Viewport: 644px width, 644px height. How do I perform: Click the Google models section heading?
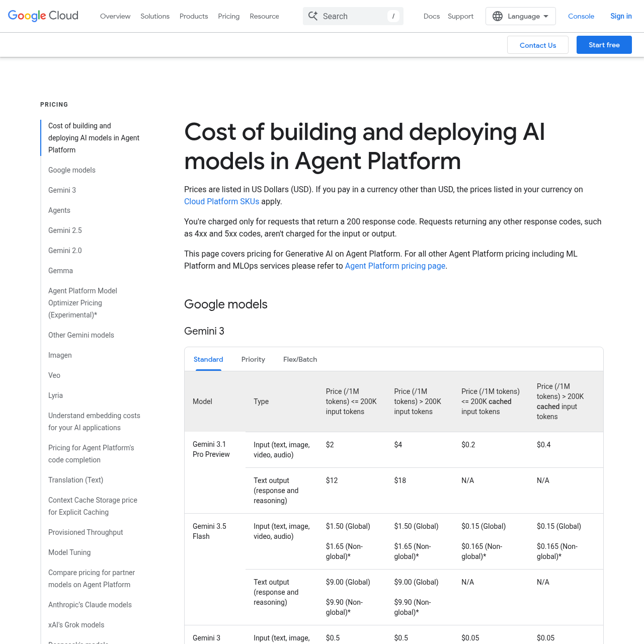coord(226,304)
